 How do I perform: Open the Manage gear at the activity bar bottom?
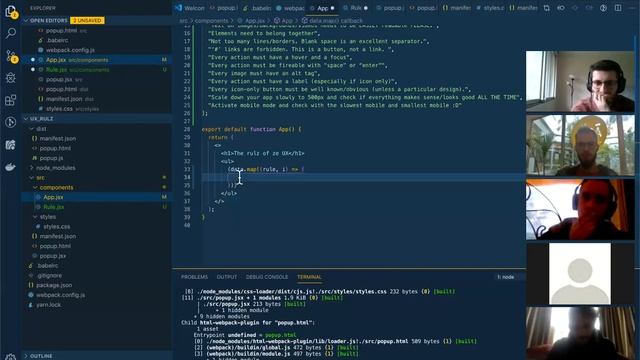(11, 356)
